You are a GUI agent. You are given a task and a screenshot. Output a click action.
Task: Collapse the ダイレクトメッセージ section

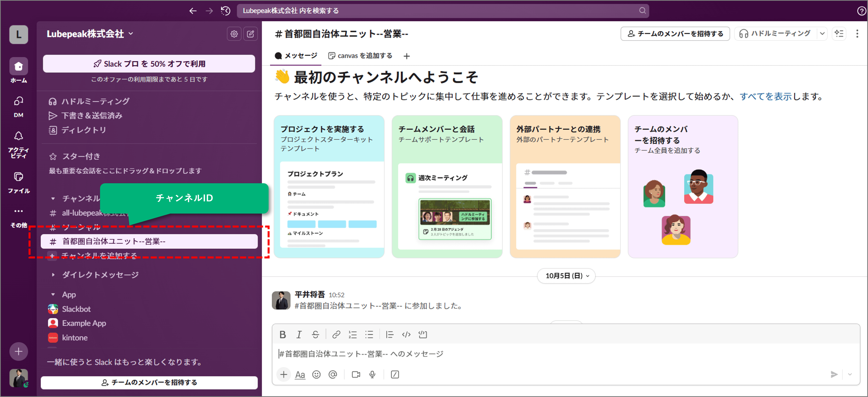pos(53,274)
